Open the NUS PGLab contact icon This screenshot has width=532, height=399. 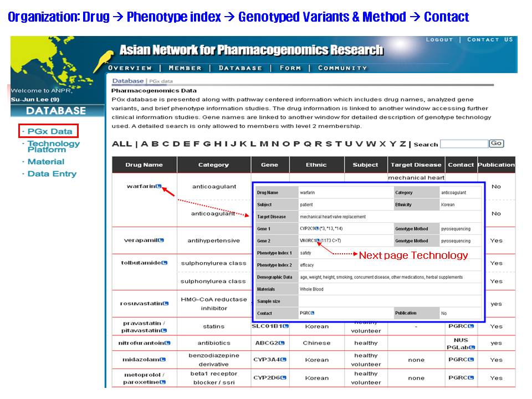coord(472,347)
